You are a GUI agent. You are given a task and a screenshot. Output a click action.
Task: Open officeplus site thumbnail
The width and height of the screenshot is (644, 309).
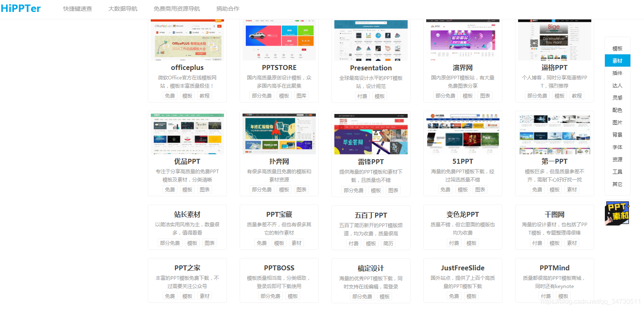click(187, 40)
